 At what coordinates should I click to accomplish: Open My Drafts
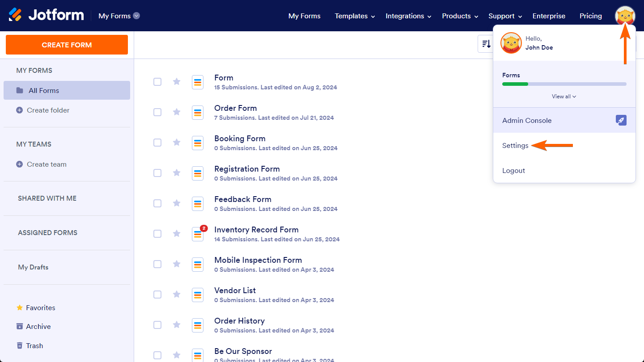pyautogui.click(x=33, y=267)
